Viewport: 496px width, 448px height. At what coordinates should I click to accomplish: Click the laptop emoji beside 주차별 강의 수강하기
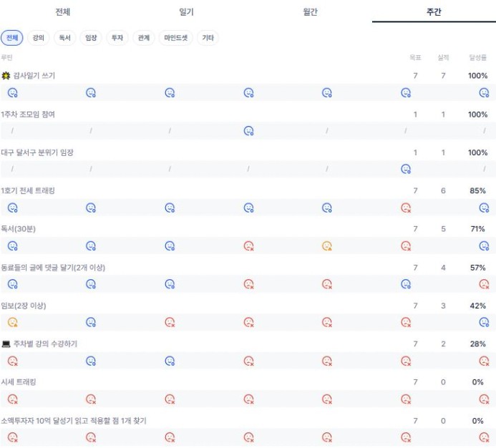[6, 344]
